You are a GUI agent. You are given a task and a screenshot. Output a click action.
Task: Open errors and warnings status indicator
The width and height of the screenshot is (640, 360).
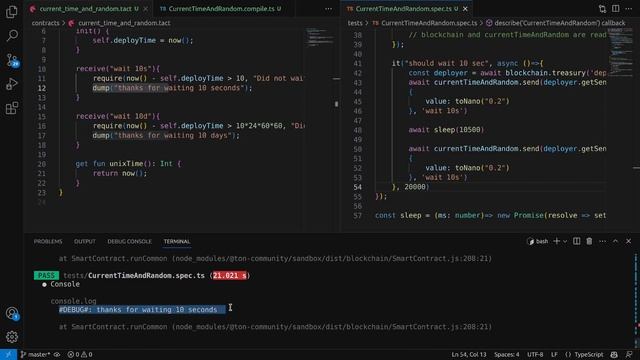(x=80, y=355)
